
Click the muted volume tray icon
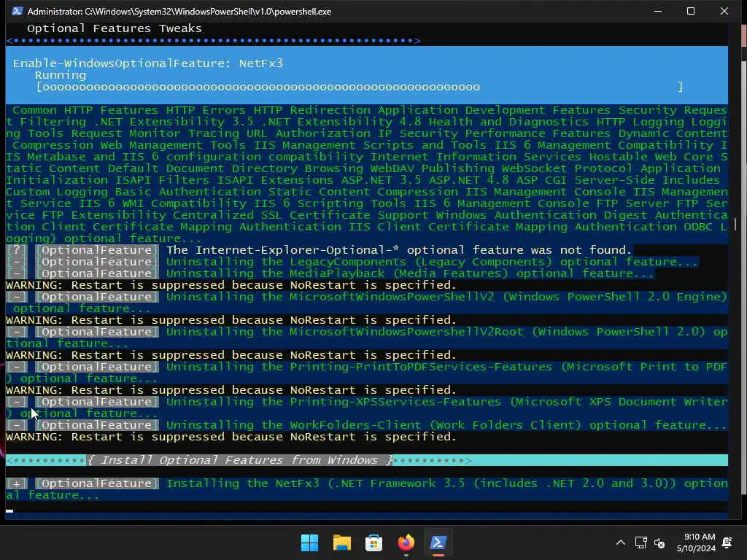pyautogui.click(x=659, y=542)
